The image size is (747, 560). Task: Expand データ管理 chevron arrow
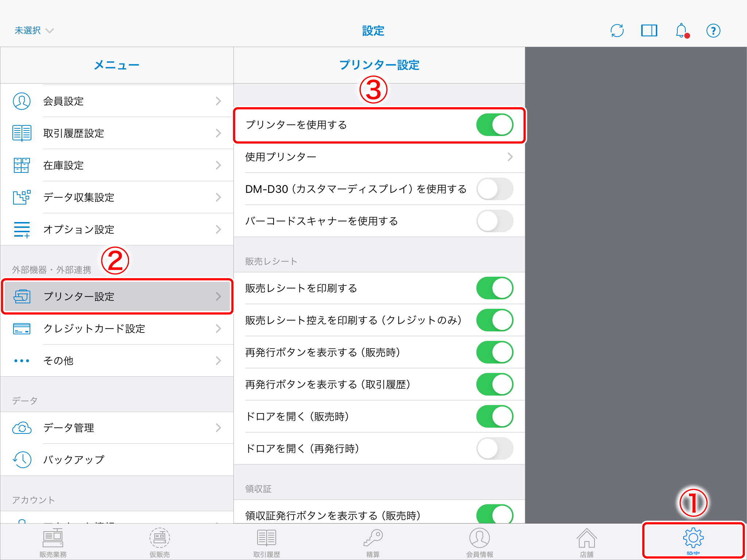218,428
